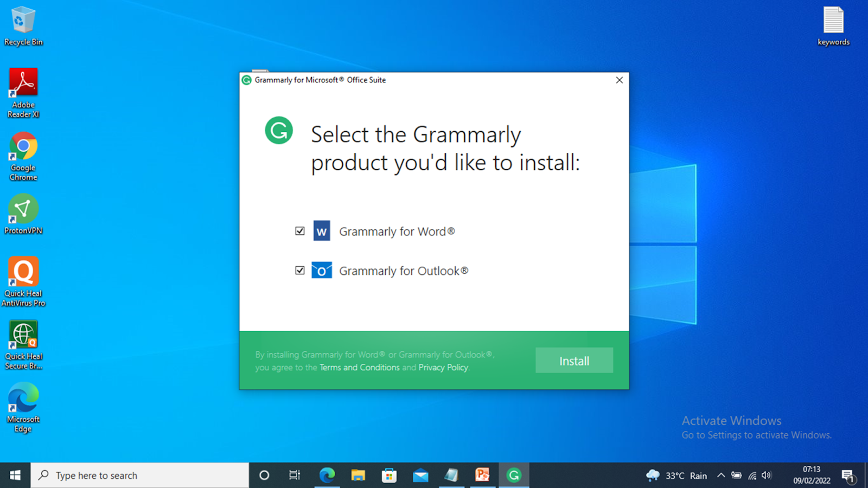Select the ProtonVPN desktop shortcut
Image resolution: width=868 pixels, height=488 pixels.
(23, 215)
